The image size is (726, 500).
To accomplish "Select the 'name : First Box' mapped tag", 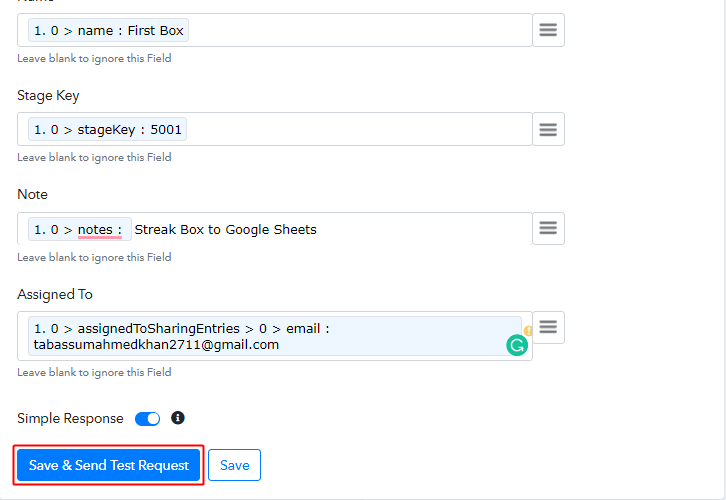I will click(108, 31).
